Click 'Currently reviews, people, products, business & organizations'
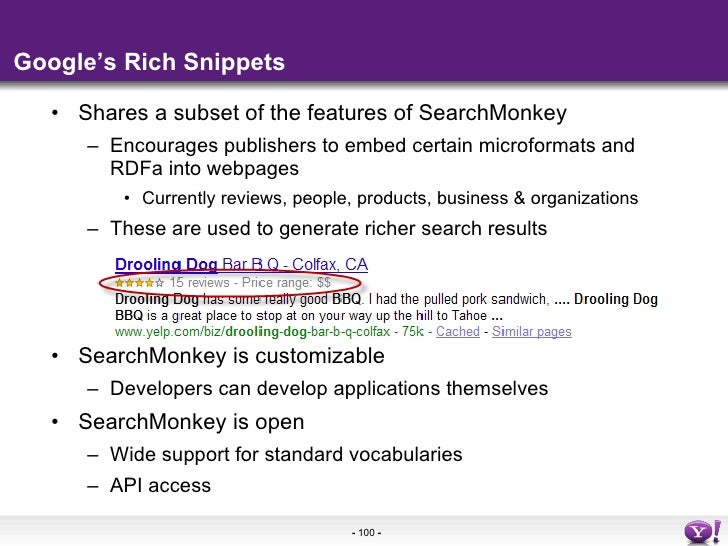 point(390,198)
